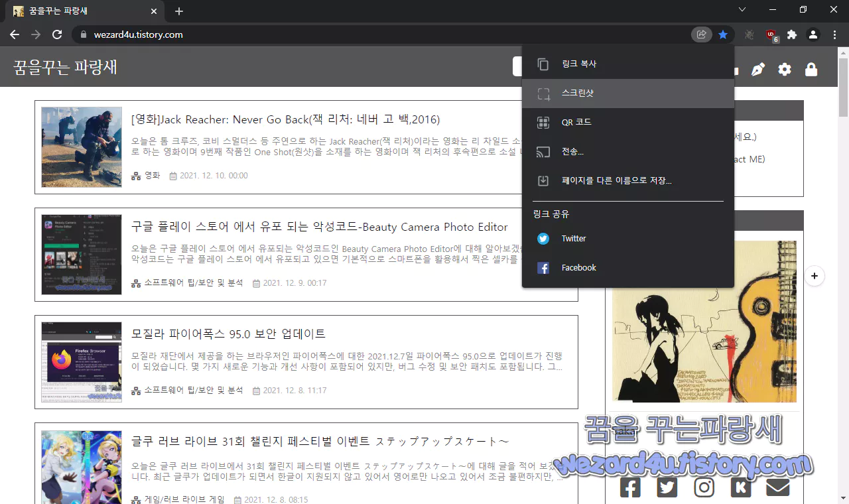Click the guitar girl profile image in sidebar
This screenshot has height=504, width=849.
click(704, 321)
